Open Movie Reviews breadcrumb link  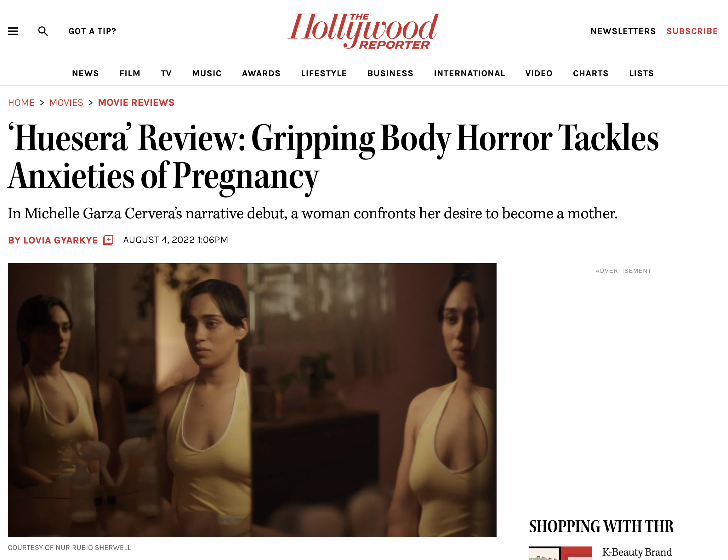tap(136, 103)
